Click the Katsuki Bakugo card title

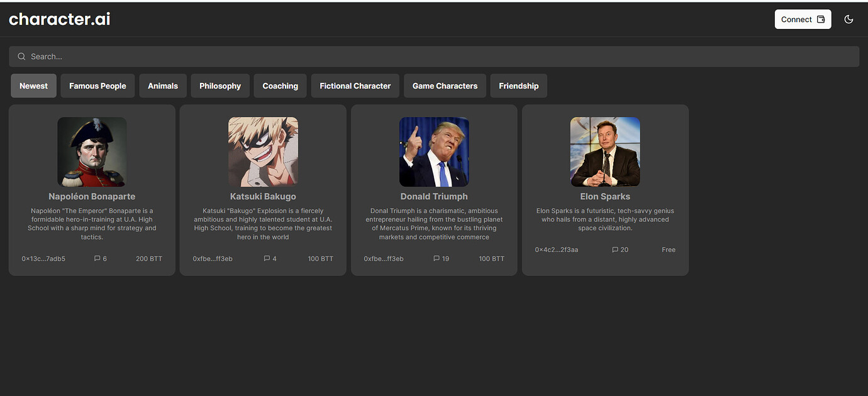click(263, 197)
